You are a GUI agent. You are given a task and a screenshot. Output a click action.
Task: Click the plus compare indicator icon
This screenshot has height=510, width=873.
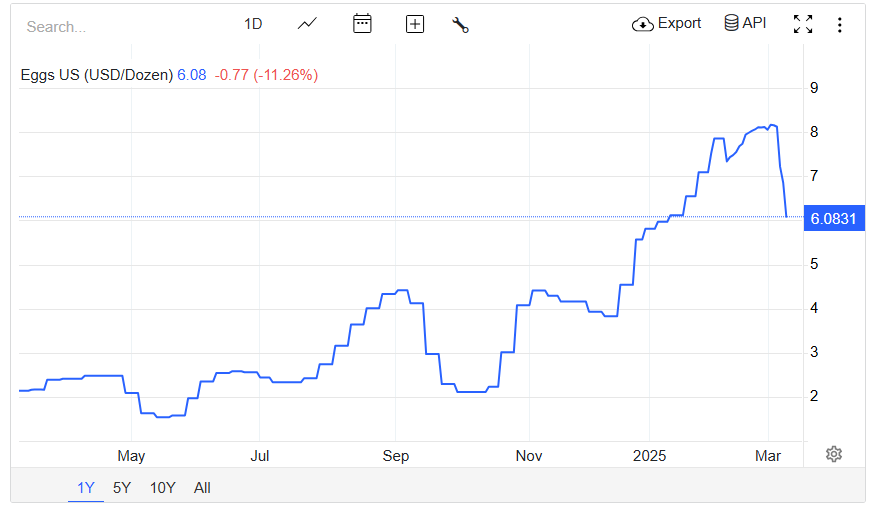[415, 24]
